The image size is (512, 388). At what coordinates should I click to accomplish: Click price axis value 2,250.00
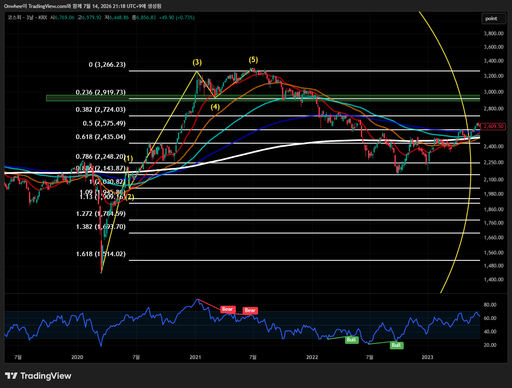(x=494, y=162)
